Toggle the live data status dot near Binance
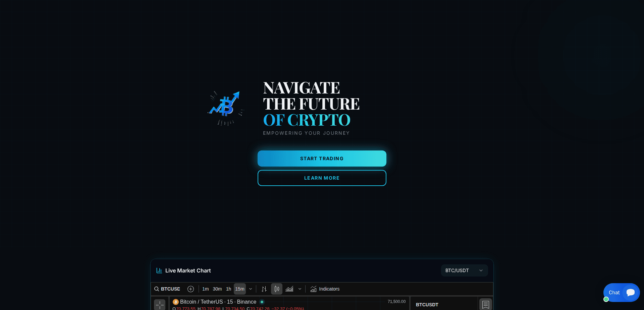This screenshot has width=644, height=310. [x=262, y=302]
